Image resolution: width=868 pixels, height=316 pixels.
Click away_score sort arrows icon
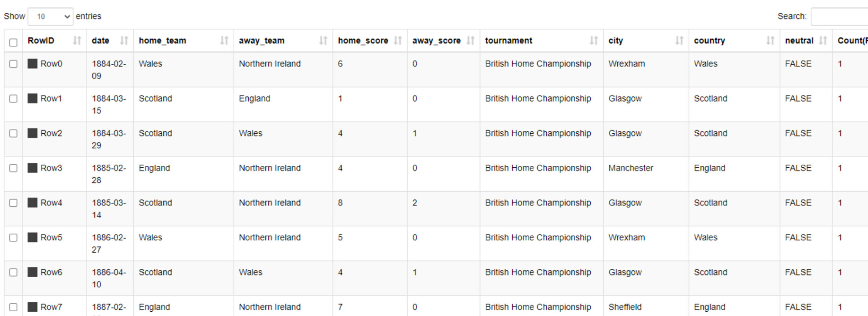[x=470, y=41]
